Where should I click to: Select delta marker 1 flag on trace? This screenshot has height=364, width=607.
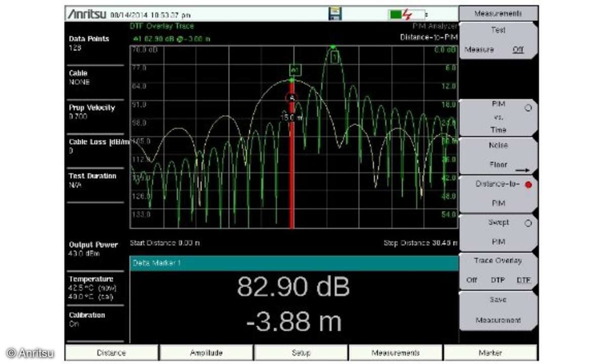coord(295,69)
